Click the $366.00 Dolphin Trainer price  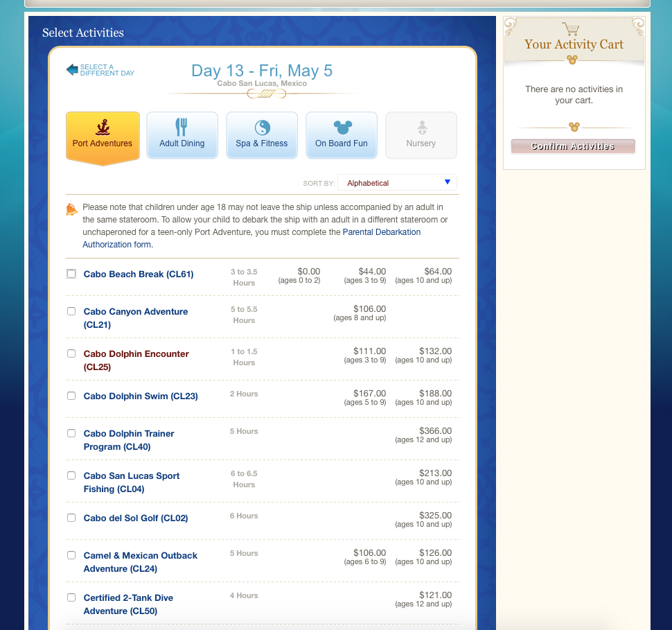click(x=436, y=430)
